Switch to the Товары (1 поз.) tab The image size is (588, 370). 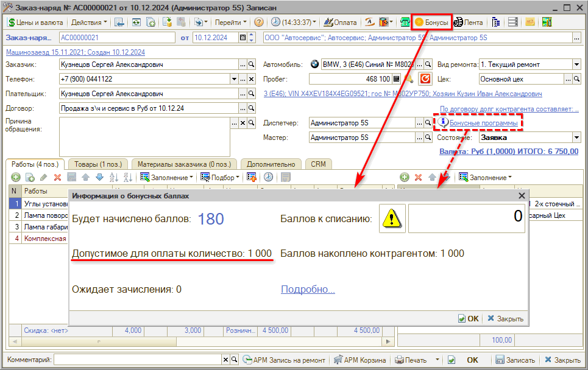(x=97, y=164)
